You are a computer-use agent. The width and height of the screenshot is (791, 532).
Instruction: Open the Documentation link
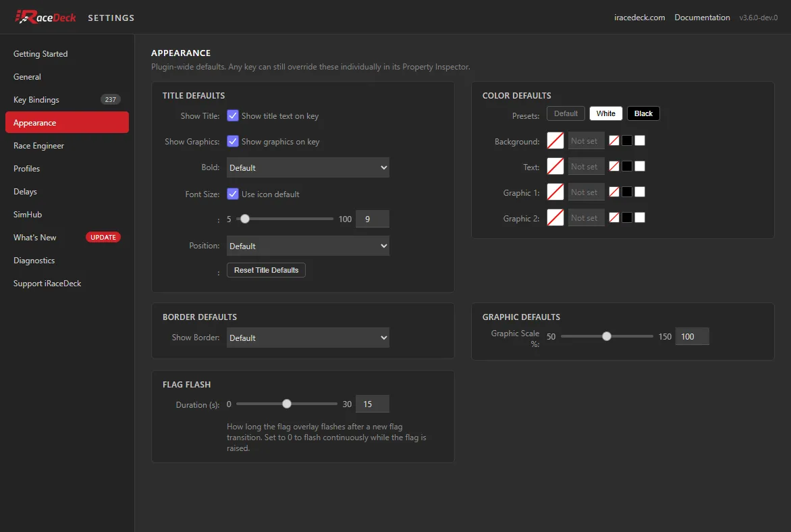click(702, 17)
